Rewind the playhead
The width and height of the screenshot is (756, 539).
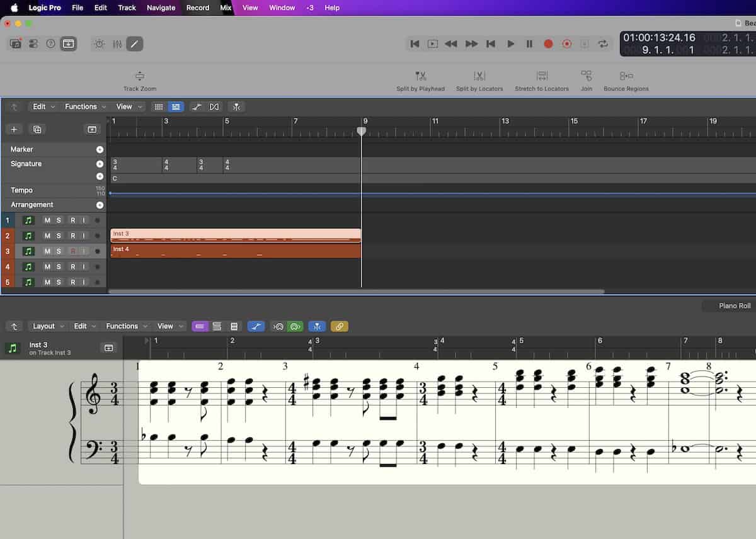[x=451, y=44]
